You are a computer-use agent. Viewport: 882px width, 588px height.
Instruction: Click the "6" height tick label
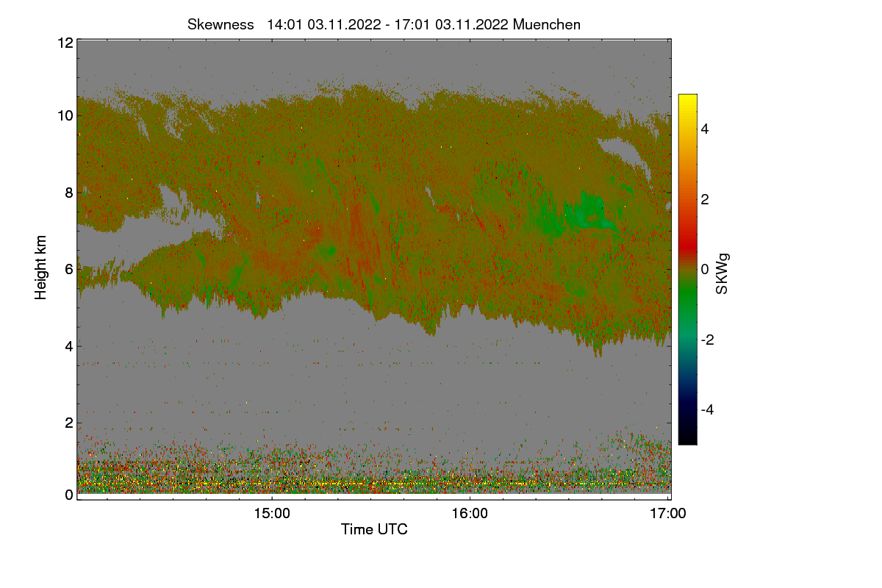click(68, 269)
